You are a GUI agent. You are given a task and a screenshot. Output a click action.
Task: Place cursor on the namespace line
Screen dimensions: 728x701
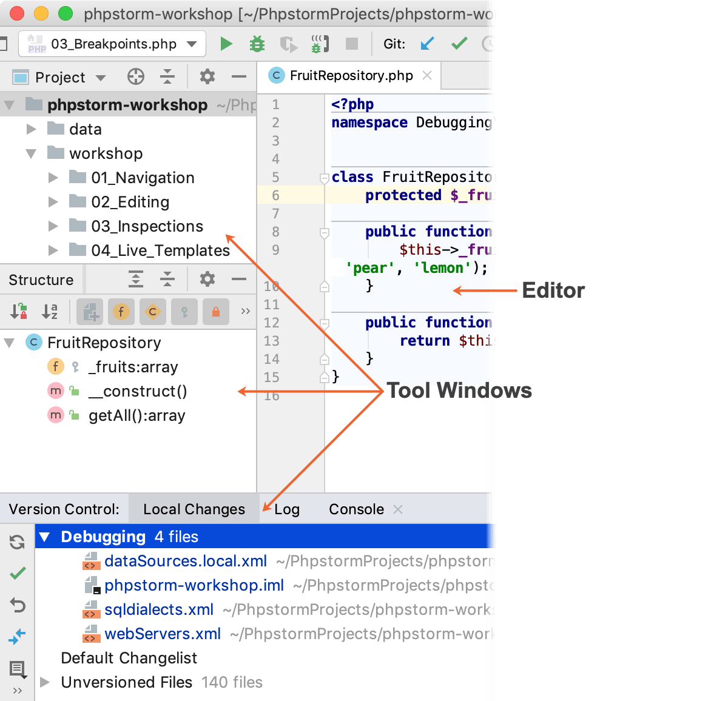click(411, 122)
